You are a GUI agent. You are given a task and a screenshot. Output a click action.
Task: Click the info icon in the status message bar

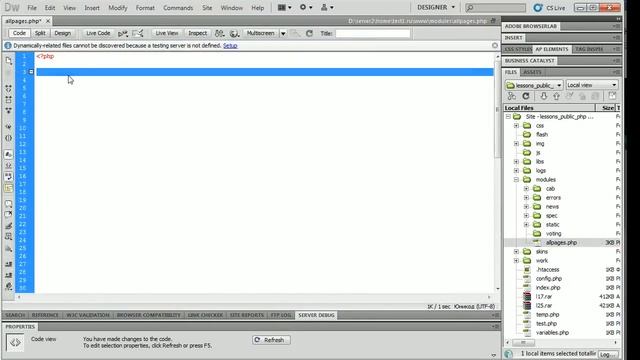[8, 46]
